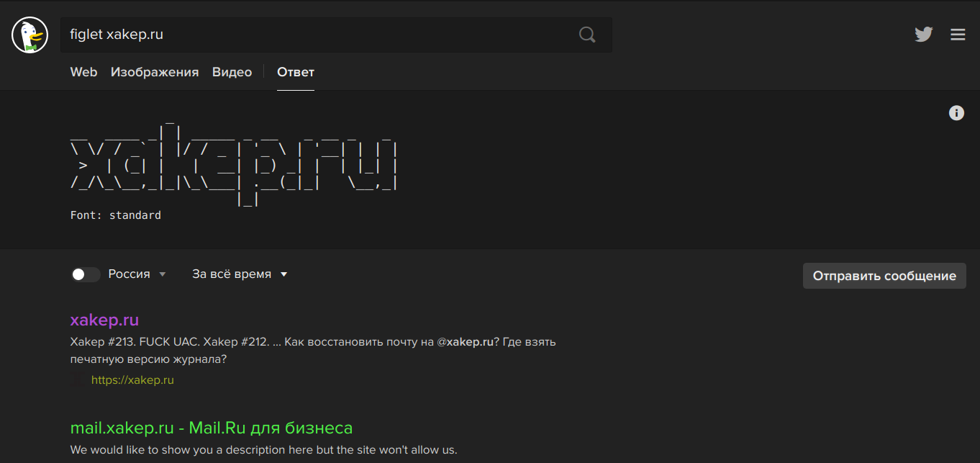Click the Отправить сообщение button

(884, 276)
